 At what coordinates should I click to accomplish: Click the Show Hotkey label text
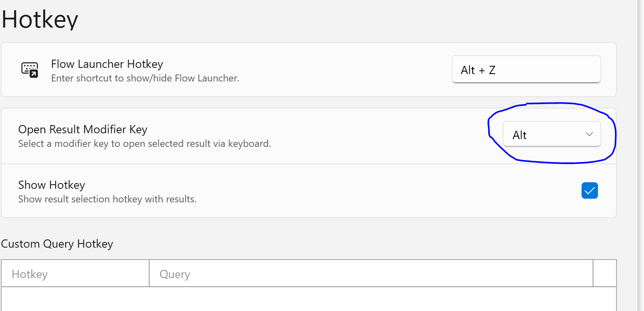(51, 185)
